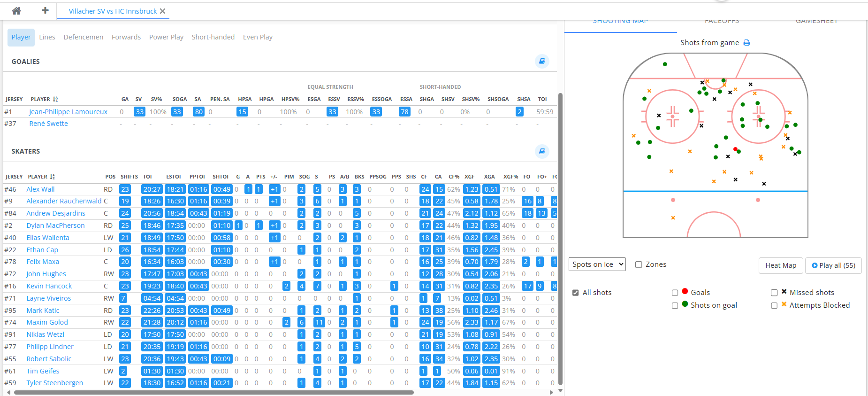This screenshot has width=868, height=396.
Task: Click the Goalies section book icon
Action: 542,61
